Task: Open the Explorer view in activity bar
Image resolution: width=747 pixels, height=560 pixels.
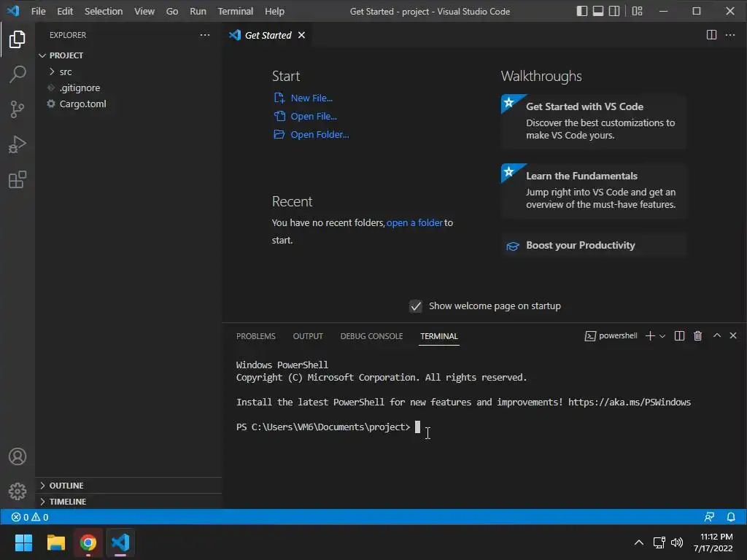Action: coord(18,39)
